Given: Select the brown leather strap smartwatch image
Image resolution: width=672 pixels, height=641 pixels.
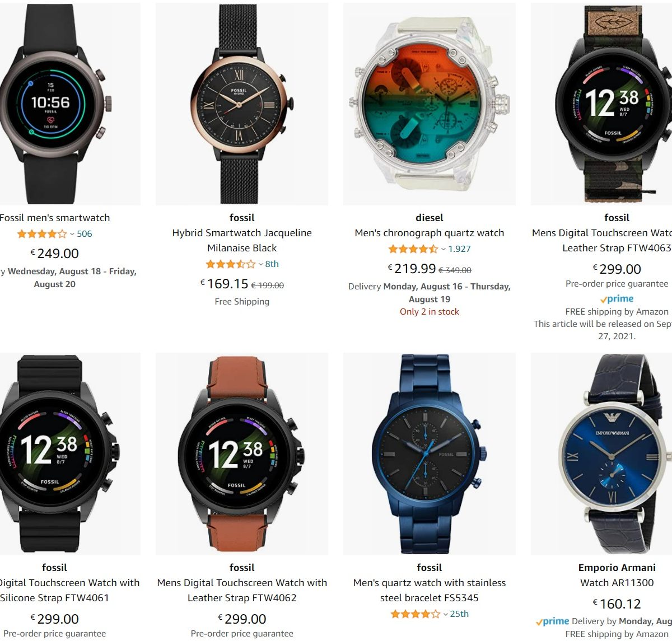Looking at the screenshot, I should [242, 454].
